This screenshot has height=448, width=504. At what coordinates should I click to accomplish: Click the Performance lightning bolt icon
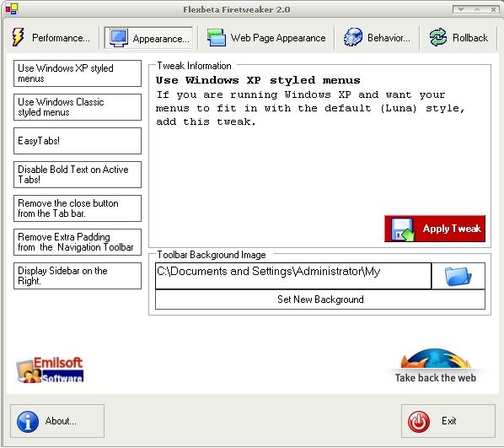coord(18,37)
